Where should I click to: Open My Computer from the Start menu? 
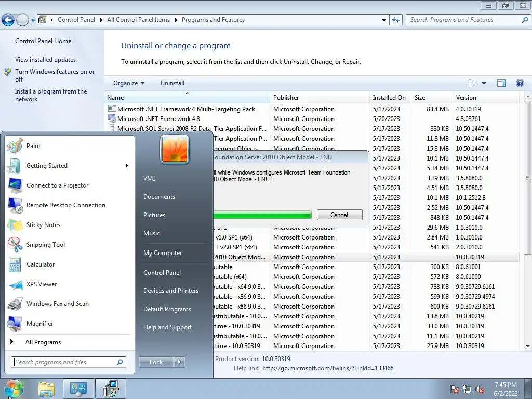coord(163,253)
